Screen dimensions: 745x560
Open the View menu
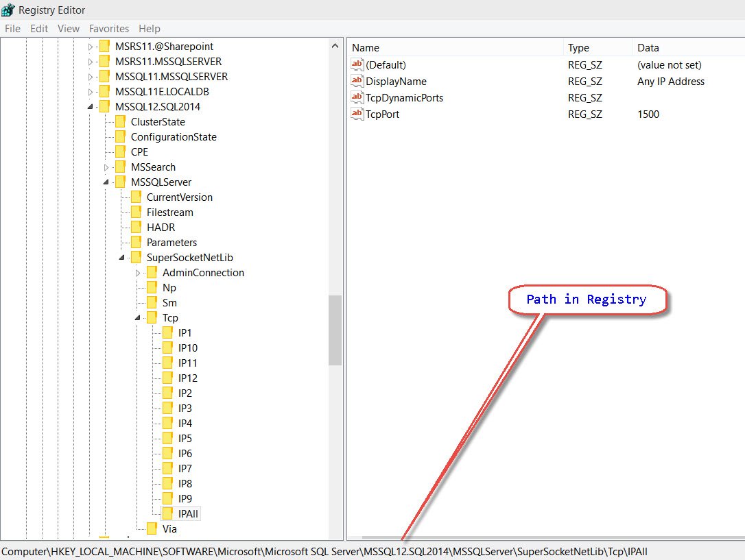click(69, 29)
